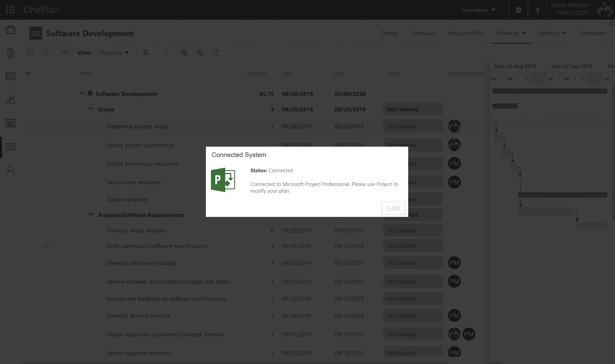The width and height of the screenshot is (615, 364).
Task: Click the Microsoft Project logo in dialog
Action: pos(223,180)
